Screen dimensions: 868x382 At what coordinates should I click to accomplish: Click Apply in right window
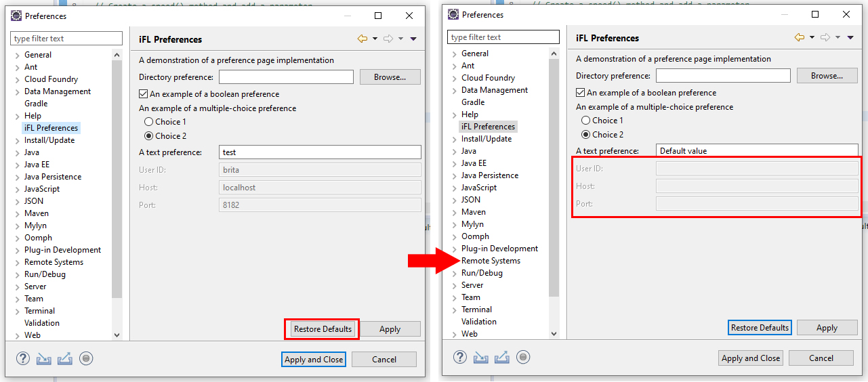(x=827, y=328)
